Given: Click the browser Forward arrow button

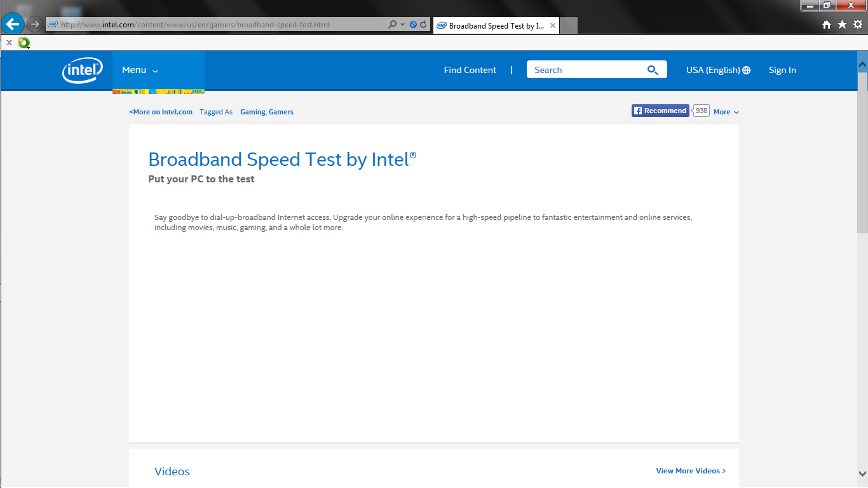Looking at the screenshot, I should 35,25.
